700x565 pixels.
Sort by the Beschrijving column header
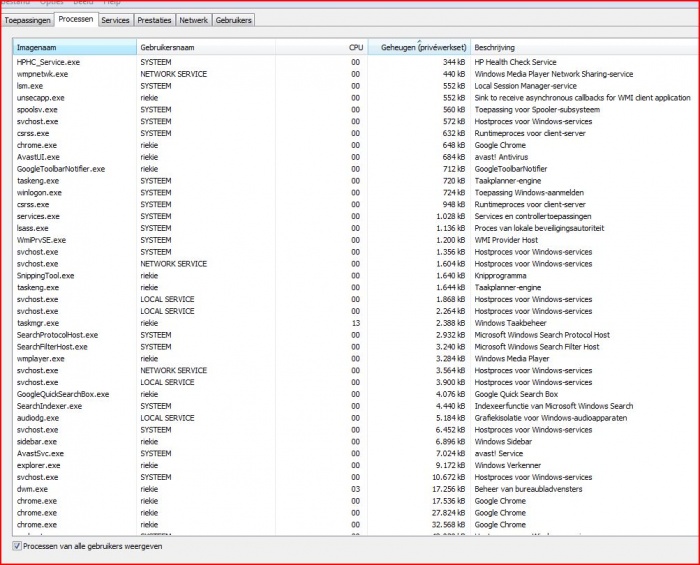pyautogui.click(x=585, y=47)
